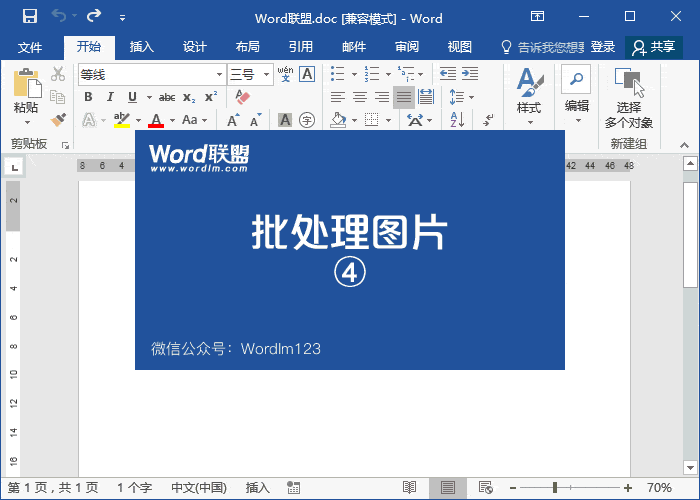
Task: Toggle subscript formatting
Action: (189, 97)
